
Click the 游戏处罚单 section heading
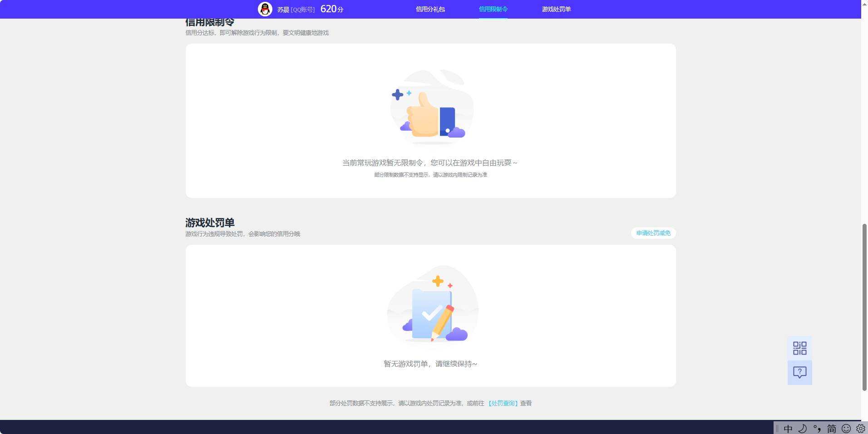click(x=210, y=223)
